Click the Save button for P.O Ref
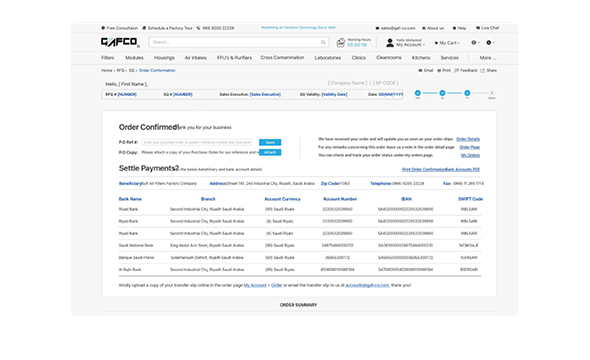This screenshot has width=590, height=360. click(x=270, y=142)
